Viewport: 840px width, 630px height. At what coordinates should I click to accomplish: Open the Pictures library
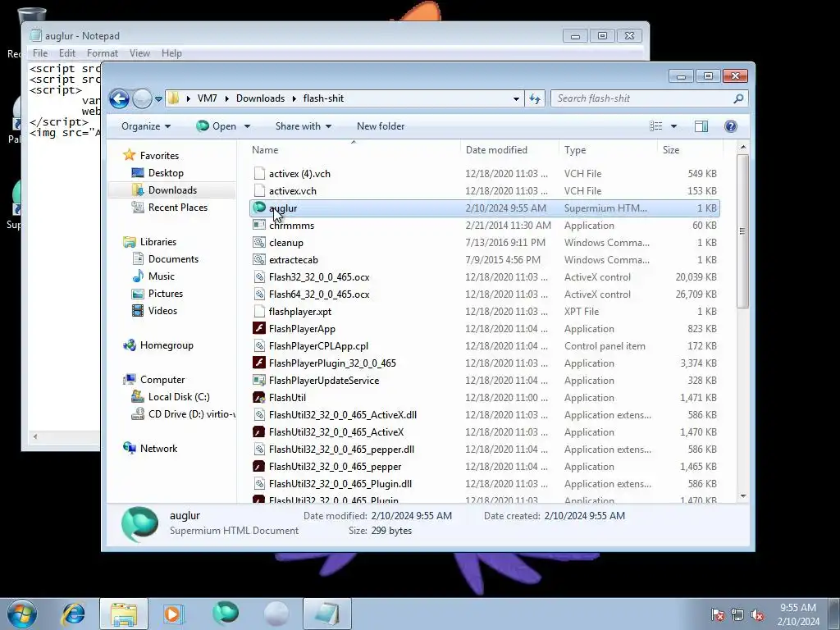(166, 294)
